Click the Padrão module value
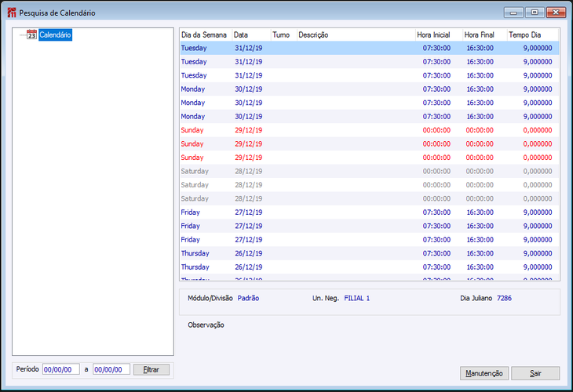The width and height of the screenshot is (573, 392). tap(249, 298)
